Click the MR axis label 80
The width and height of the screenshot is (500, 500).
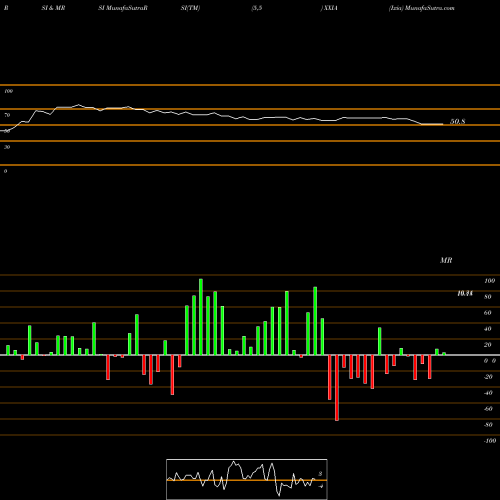(487, 297)
